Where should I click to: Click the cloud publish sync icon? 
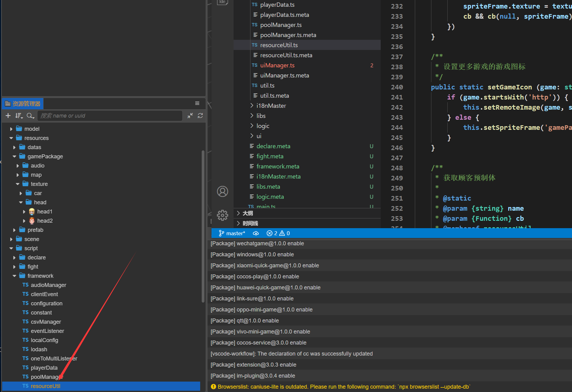pyautogui.click(x=256, y=233)
